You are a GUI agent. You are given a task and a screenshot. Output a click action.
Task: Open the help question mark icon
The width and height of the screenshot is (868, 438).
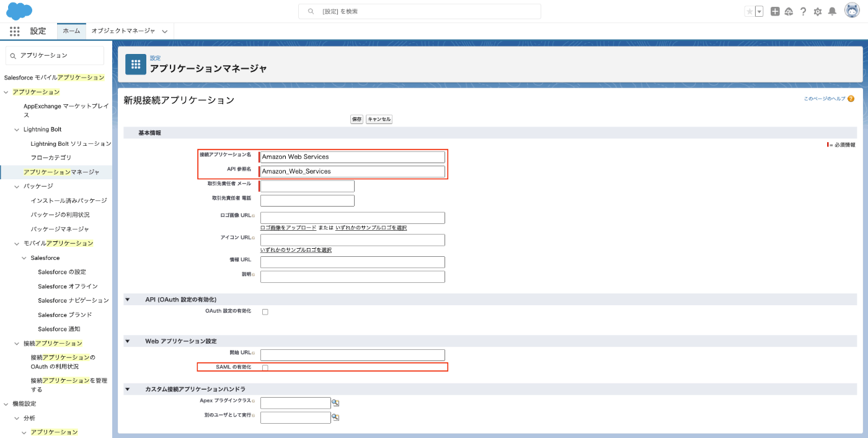point(804,11)
